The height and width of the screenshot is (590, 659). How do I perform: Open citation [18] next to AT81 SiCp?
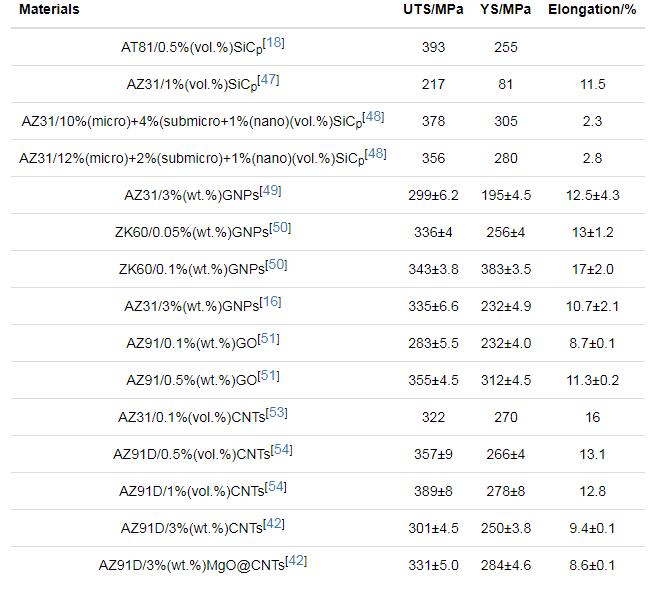pyautogui.click(x=273, y=43)
